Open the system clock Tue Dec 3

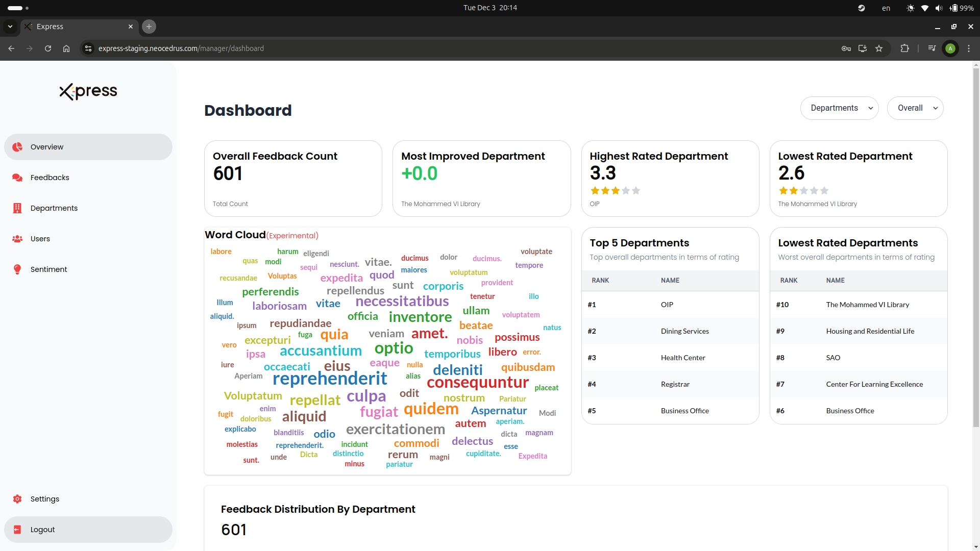tap(490, 8)
